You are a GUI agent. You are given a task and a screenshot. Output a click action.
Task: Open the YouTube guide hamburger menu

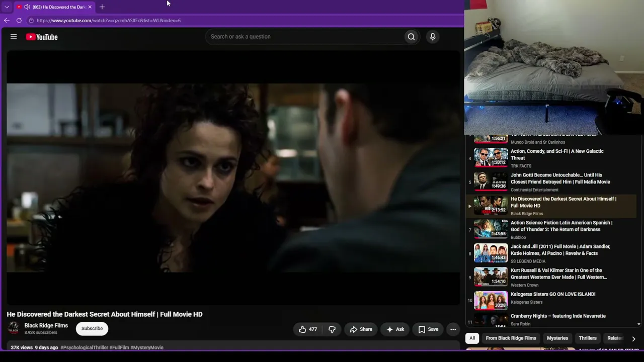(x=14, y=37)
